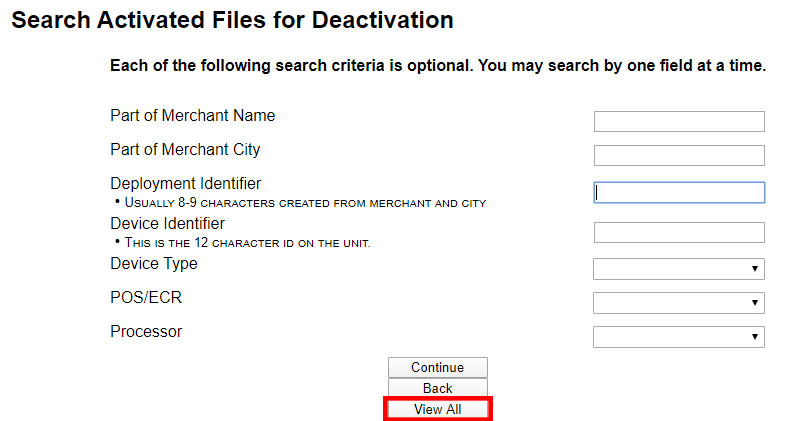Image resolution: width=804 pixels, height=421 pixels.
Task: Focus the Part of Merchant Name field
Action: 679,122
